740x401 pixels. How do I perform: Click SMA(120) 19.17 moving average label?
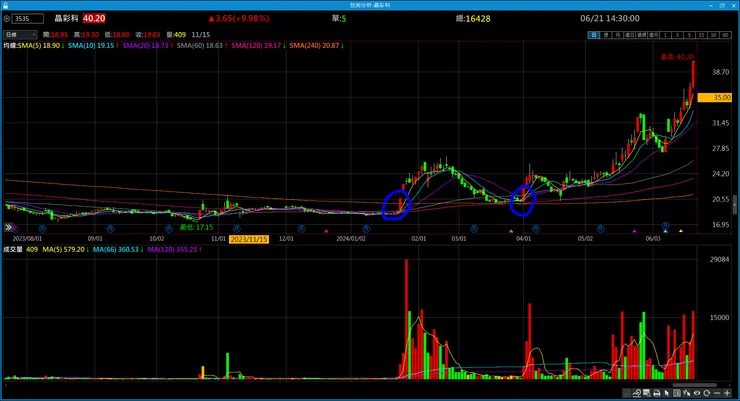[x=258, y=45]
